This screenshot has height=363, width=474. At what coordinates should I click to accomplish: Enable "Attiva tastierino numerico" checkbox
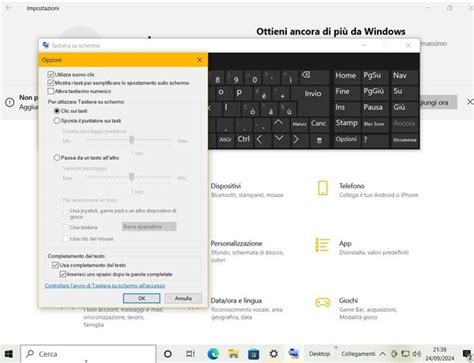51,91
